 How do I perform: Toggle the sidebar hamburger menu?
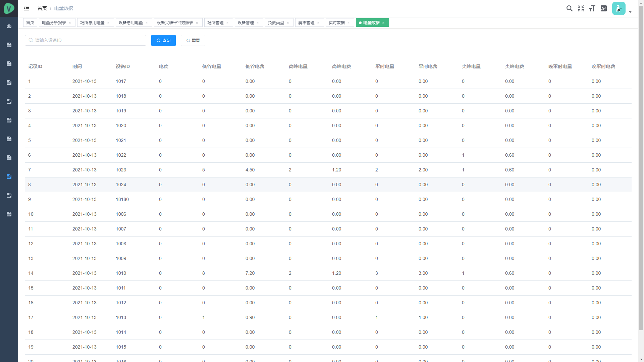point(26,8)
